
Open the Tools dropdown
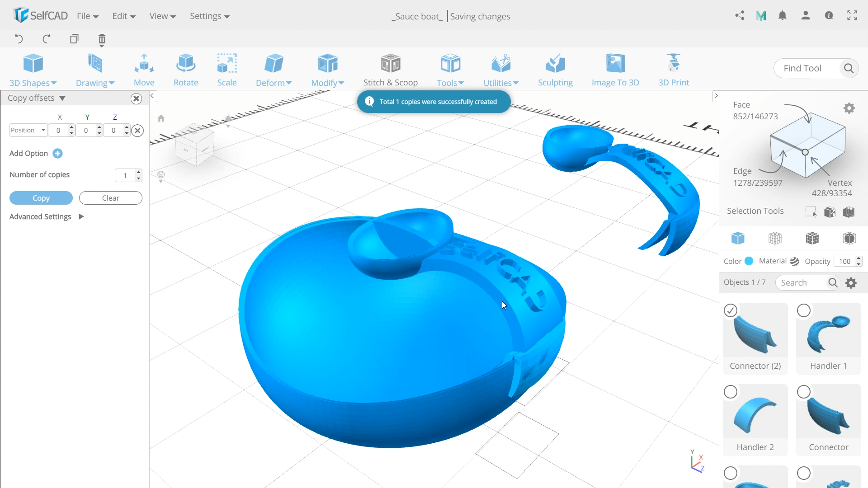[450, 70]
